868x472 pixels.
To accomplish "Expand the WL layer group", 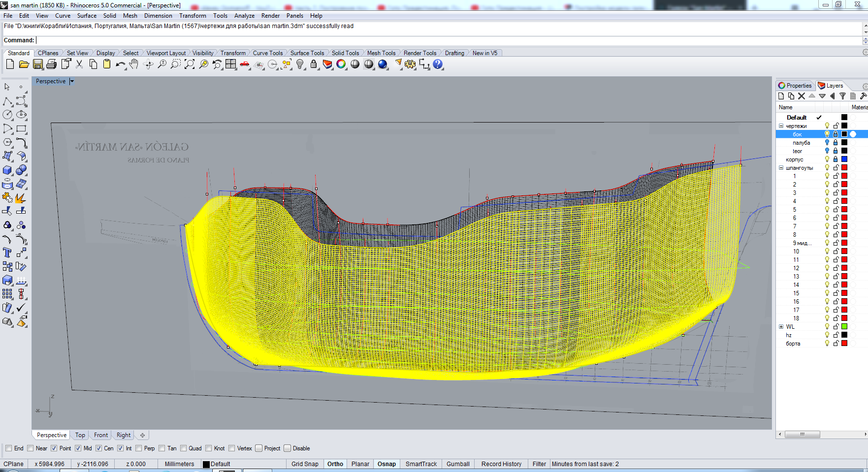I will tap(781, 327).
